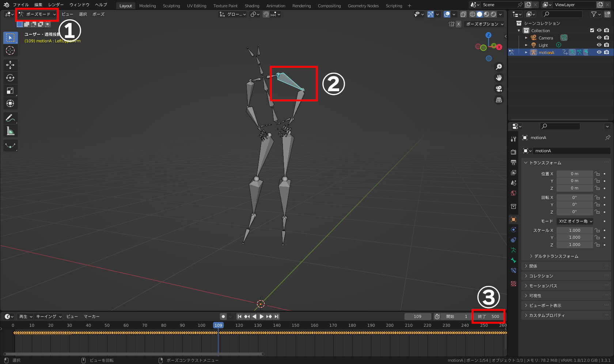Open the Bone Constraints properties tab

(x=513, y=271)
